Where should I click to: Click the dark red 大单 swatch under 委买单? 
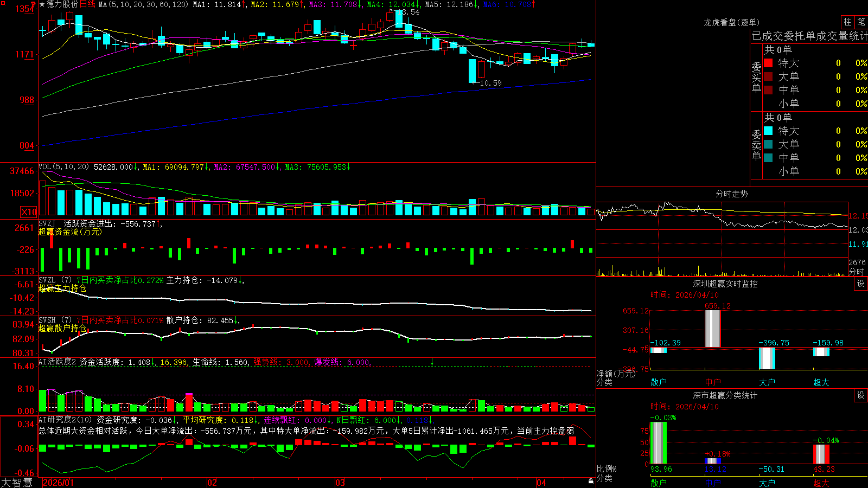[768, 76]
